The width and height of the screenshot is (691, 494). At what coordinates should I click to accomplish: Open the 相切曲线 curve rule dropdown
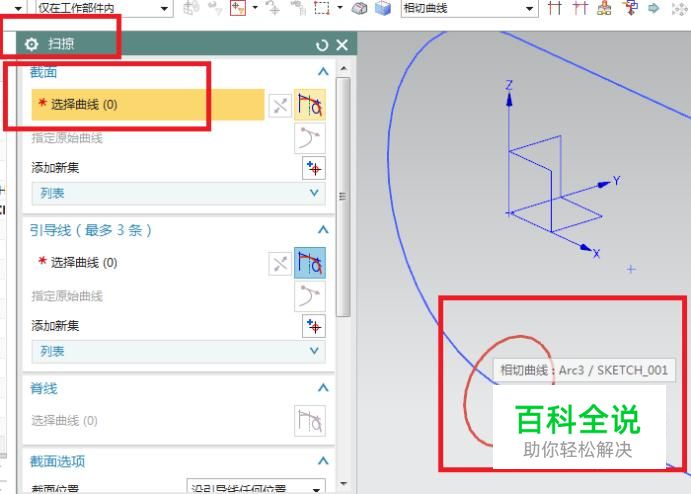(469, 8)
